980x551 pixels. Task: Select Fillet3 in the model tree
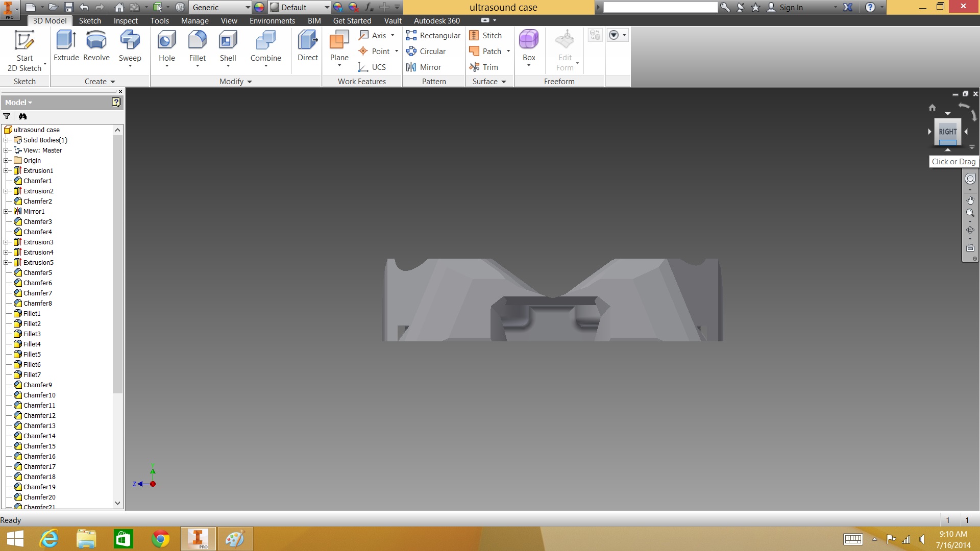click(x=32, y=334)
